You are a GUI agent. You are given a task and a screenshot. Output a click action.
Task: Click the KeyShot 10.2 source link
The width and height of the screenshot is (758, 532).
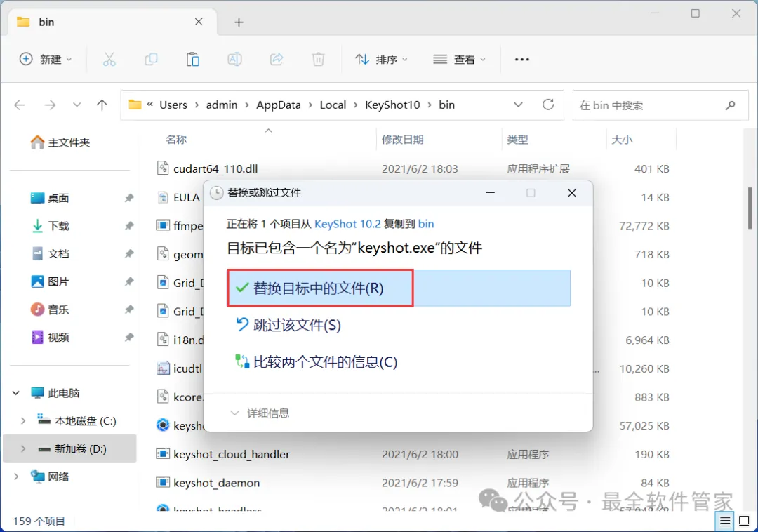347,224
